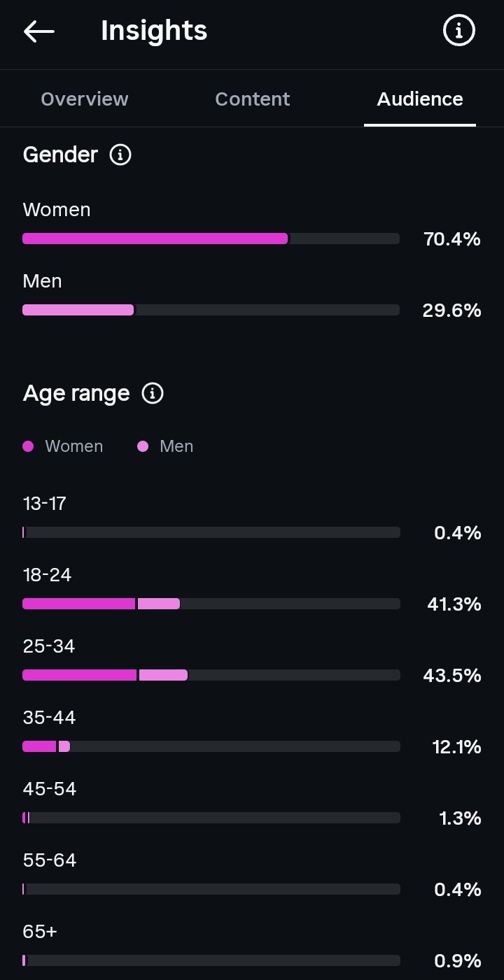Tap the info icon beside Age range

tap(153, 393)
